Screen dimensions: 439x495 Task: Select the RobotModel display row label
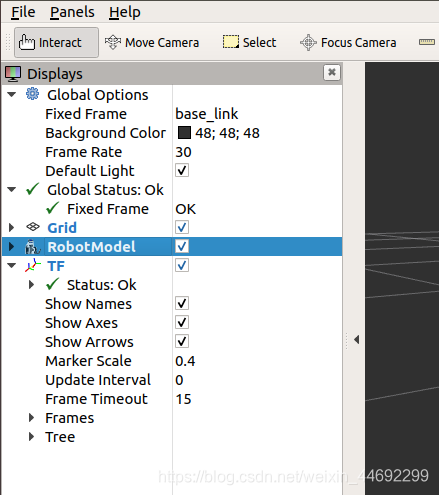pos(91,247)
